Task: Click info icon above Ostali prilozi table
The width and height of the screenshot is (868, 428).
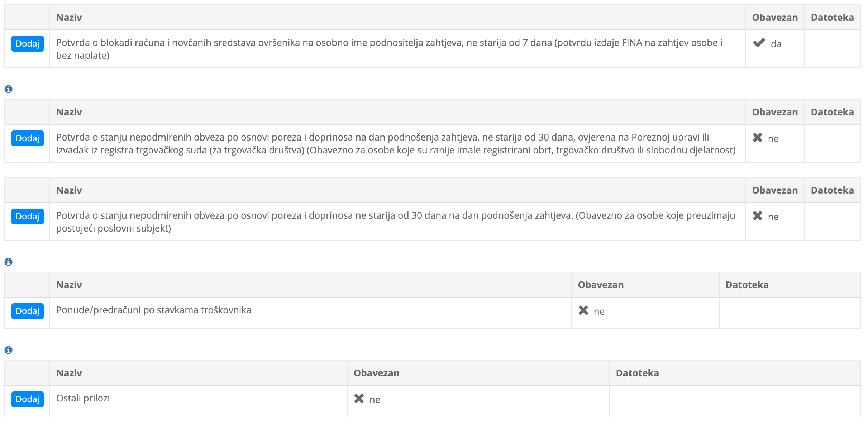Action: point(9,350)
